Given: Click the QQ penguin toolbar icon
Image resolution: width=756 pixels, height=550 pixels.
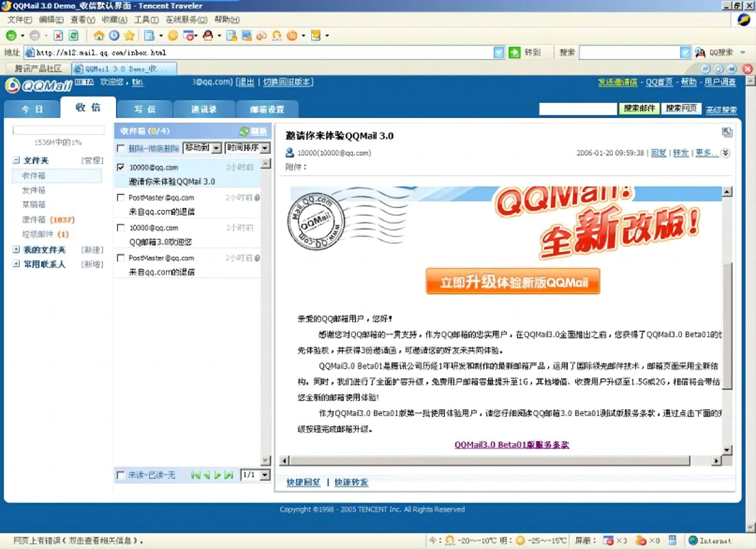Looking at the screenshot, I should (x=208, y=36).
